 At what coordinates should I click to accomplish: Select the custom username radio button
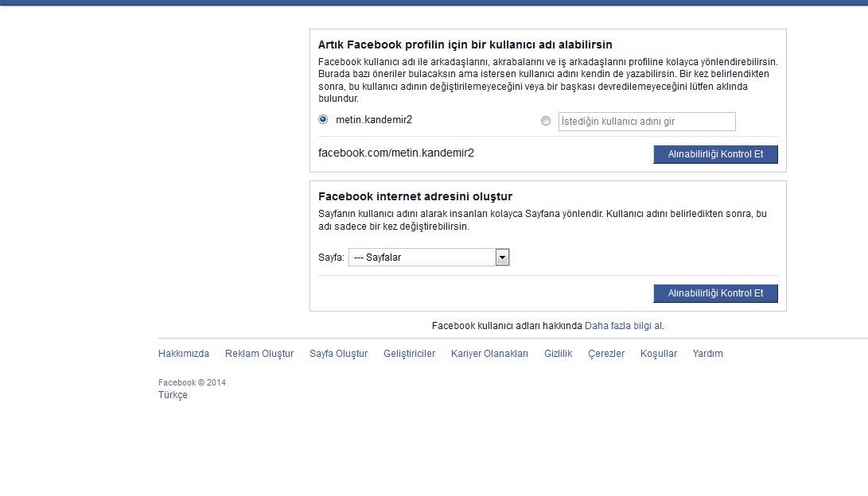(x=546, y=121)
